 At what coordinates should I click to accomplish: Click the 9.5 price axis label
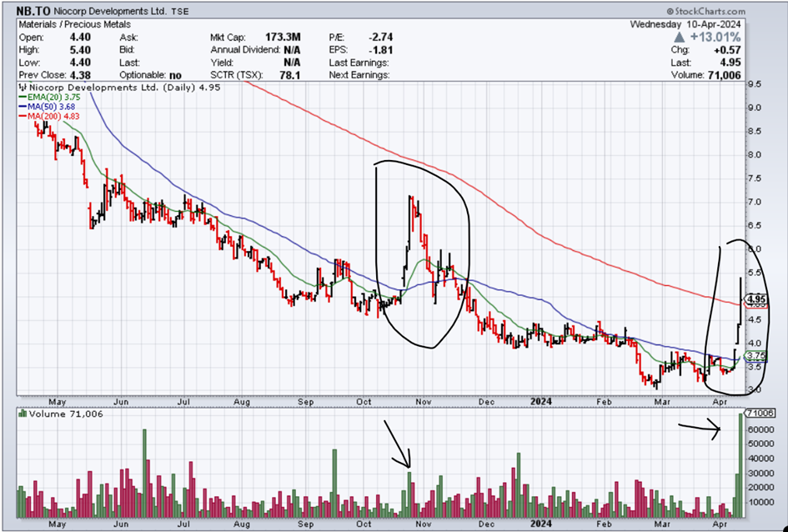click(x=754, y=84)
